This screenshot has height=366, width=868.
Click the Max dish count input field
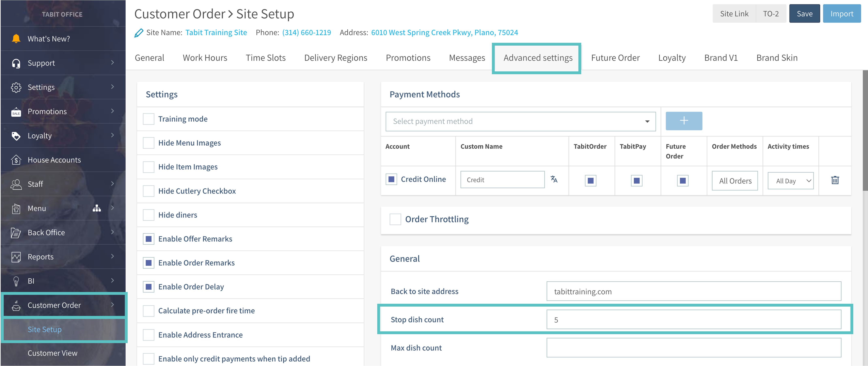pos(693,348)
